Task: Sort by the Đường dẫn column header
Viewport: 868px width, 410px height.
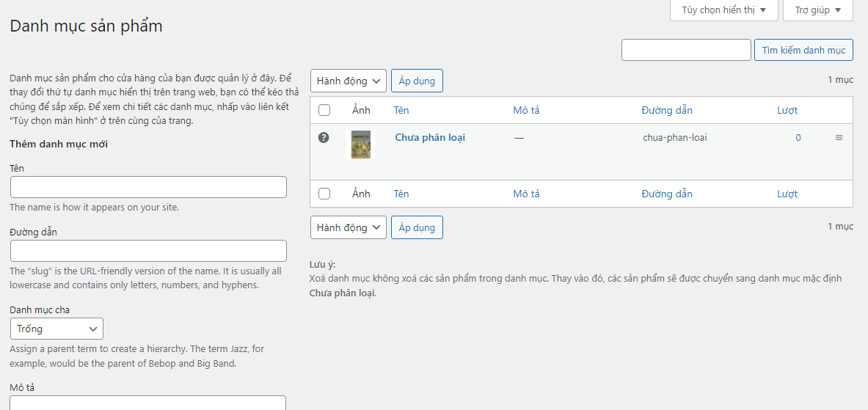Action: click(667, 110)
